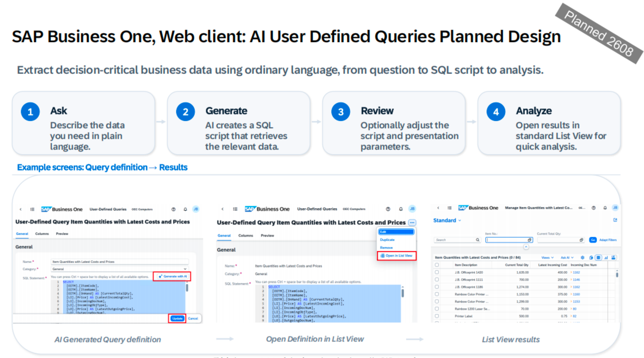
Task: Open the Views dropdown in the table toolbar
Action: tap(547, 258)
